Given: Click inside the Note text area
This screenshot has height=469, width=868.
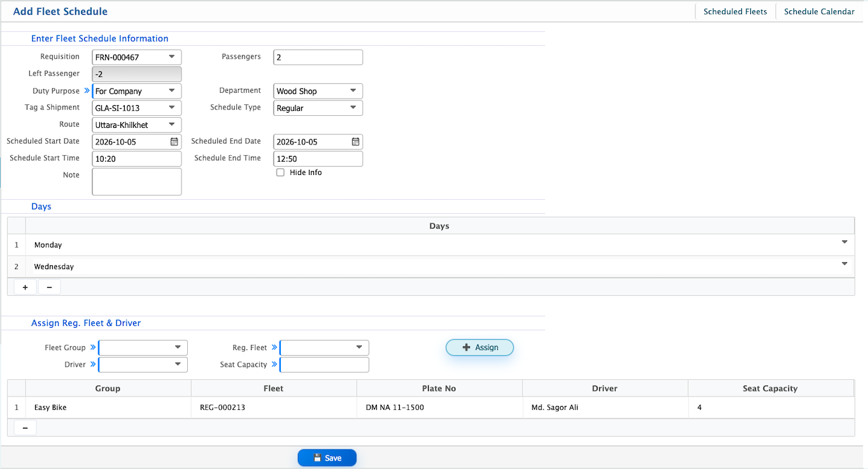Looking at the screenshot, I should pyautogui.click(x=137, y=181).
